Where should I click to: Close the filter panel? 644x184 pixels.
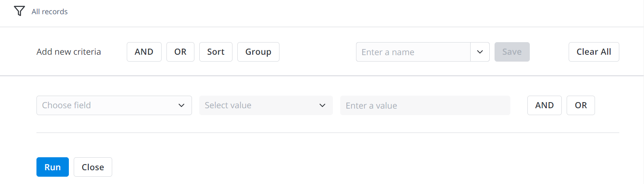click(93, 167)
